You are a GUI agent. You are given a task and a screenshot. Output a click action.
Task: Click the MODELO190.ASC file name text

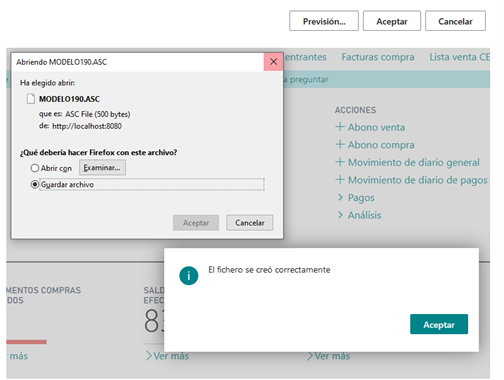pyautogui.click(x=69, y=99)
